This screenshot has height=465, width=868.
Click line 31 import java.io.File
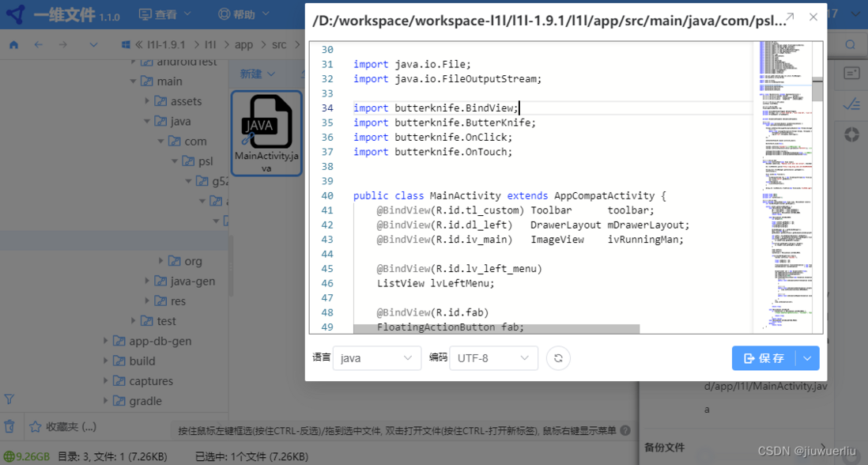[412, 64]
